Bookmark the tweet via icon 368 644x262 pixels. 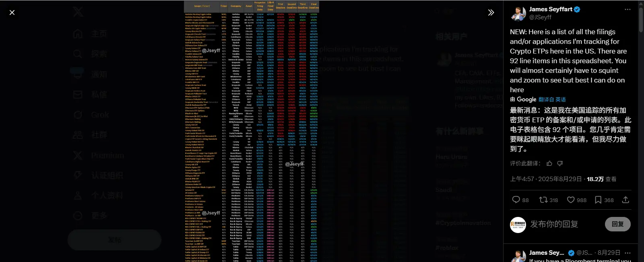pos(604,200)
